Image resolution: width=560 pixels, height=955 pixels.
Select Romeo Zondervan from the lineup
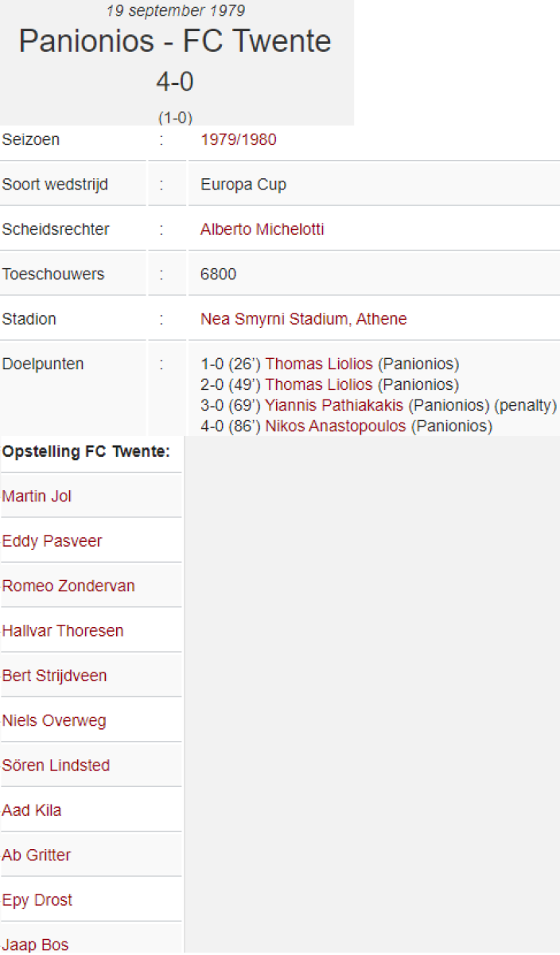point(68,586)
